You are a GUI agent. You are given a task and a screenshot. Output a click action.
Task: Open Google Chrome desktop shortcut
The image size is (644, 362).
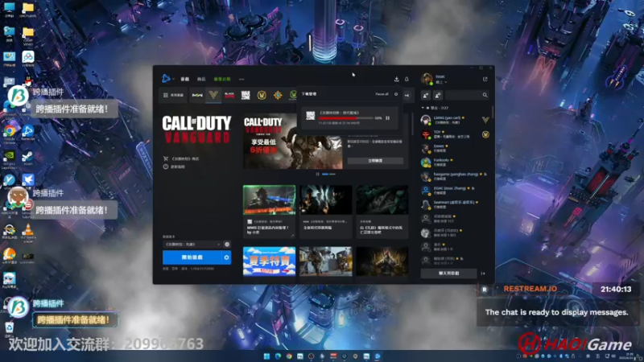tap(10, 134)
